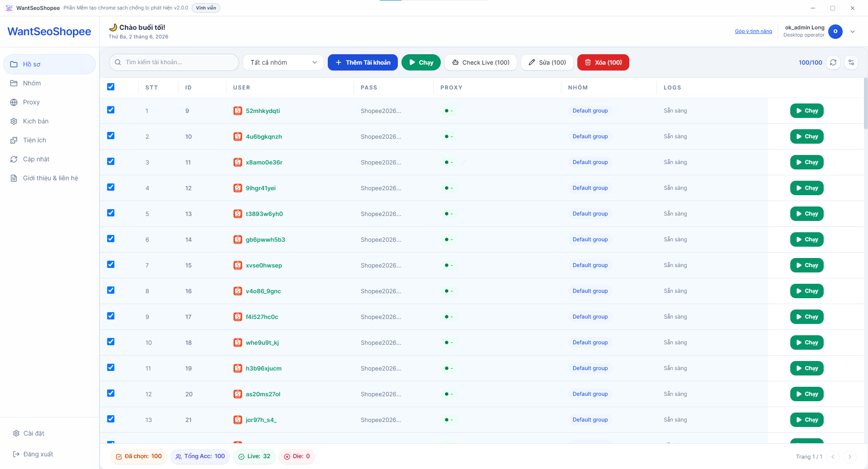Uncheck the row for 9ihgr41yei
The image size is (868, 469).
111,187
